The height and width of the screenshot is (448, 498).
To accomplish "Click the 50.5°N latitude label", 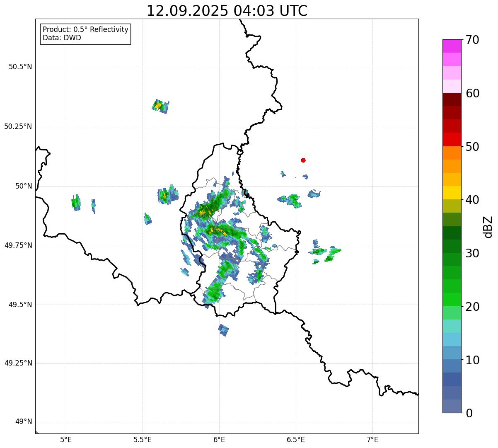I will 20,67.
